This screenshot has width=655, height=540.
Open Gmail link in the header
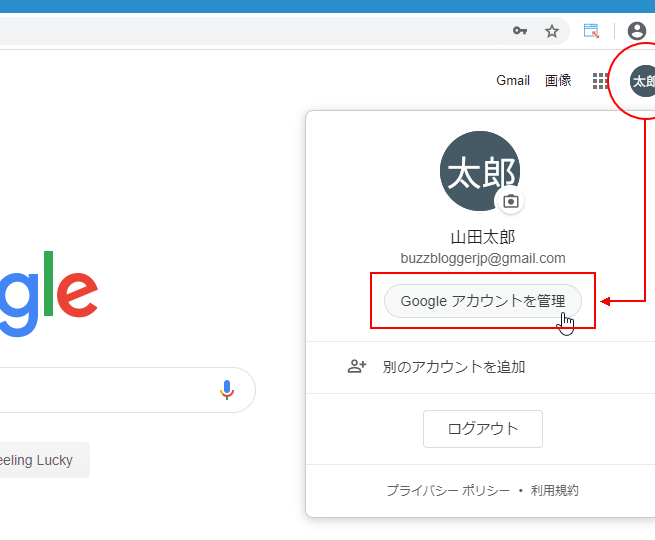(513, 80)
